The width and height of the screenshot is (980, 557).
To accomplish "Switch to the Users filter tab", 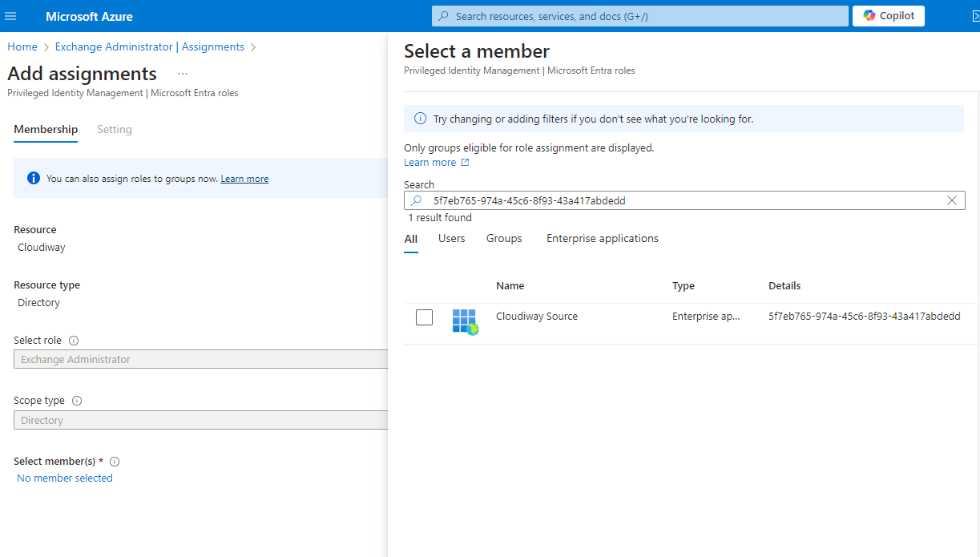I will point(451,239).
